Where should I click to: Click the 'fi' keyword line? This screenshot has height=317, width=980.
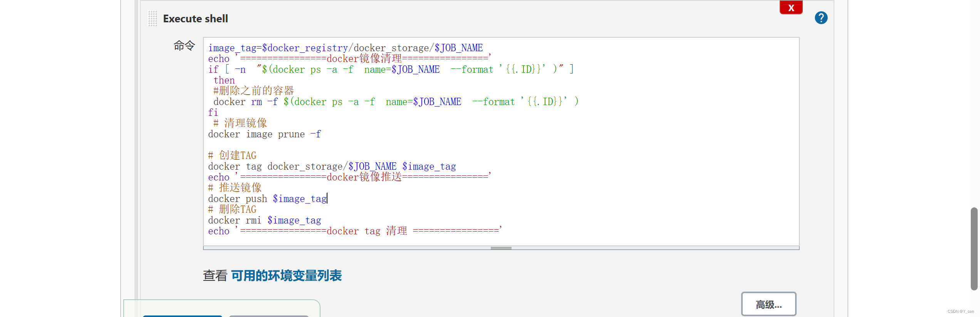tap(213, 112)
